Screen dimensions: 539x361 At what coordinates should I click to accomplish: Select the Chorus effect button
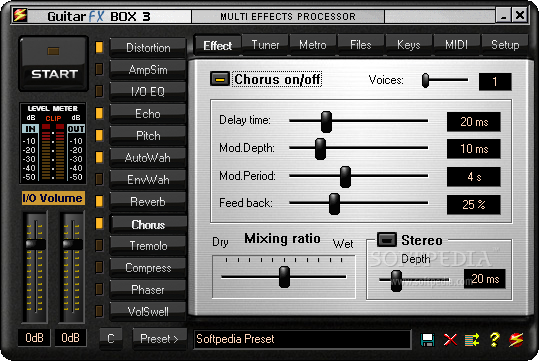[148, 225]
